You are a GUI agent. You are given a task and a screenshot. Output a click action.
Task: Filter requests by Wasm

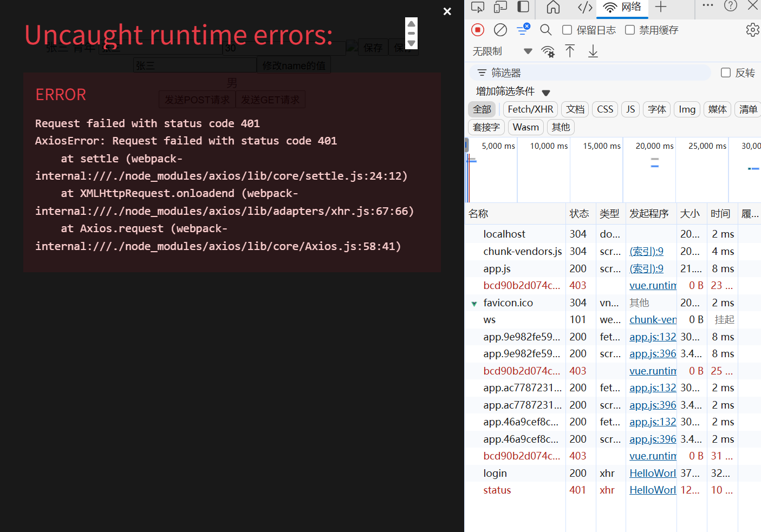(x=526, y=127)
